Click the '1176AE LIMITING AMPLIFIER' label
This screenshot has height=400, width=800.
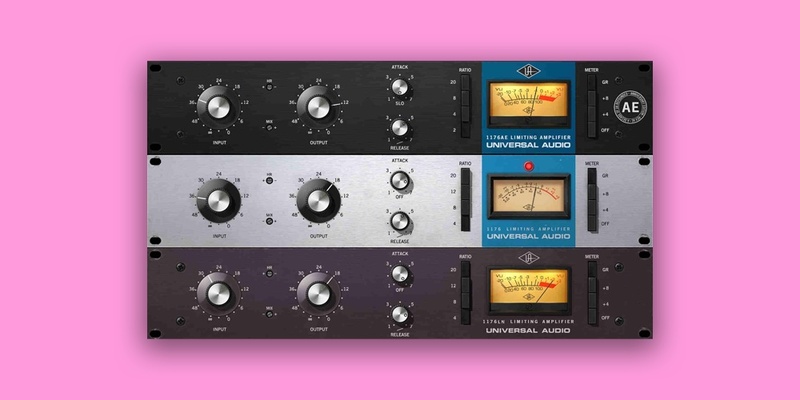tap(528, 138)
